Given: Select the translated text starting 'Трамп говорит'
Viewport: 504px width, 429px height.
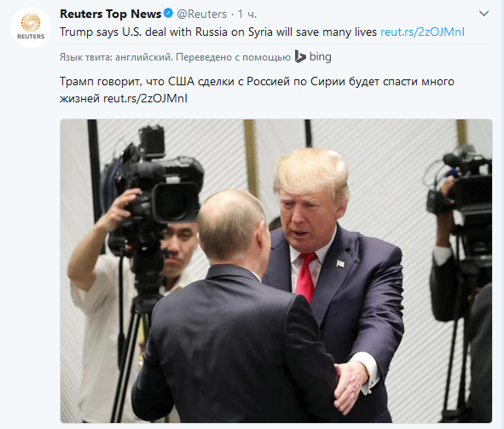Looking at the screenshot, I should tap(257, 90).
